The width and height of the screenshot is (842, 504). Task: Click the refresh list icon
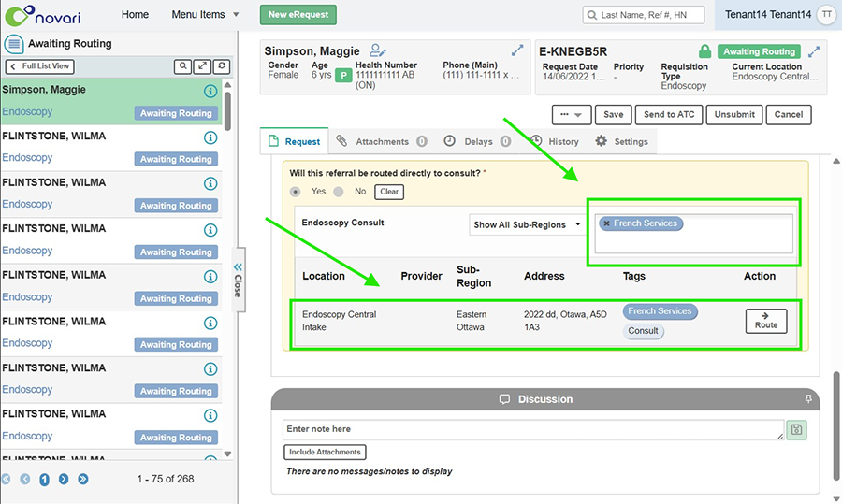coord(221,66)
